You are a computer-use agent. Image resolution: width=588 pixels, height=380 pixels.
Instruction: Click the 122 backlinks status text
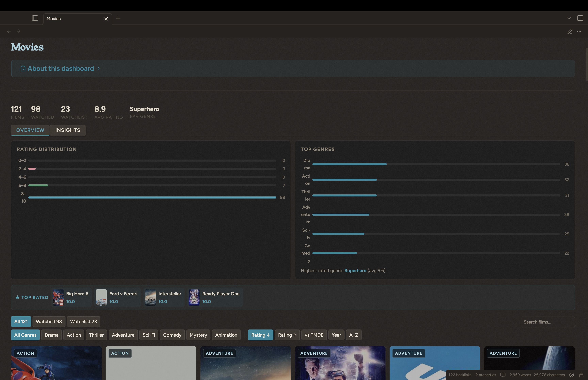click(x=459, y=375)
